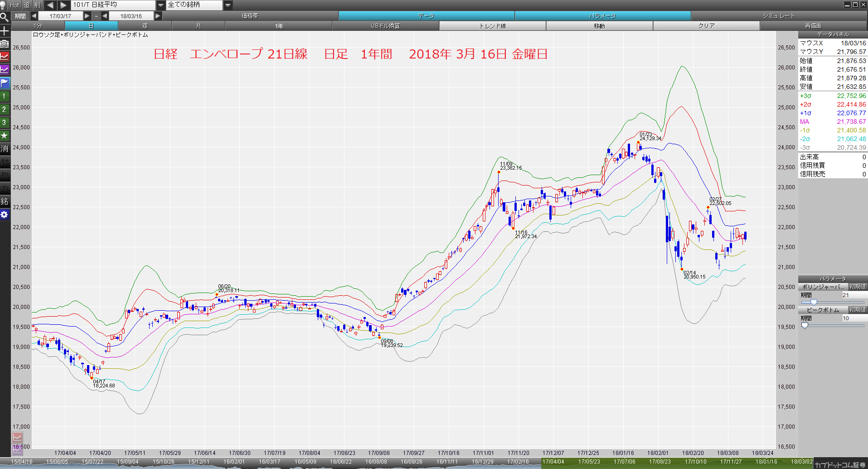Reset ピークボトム with its 初期値 button

point(858,310)
